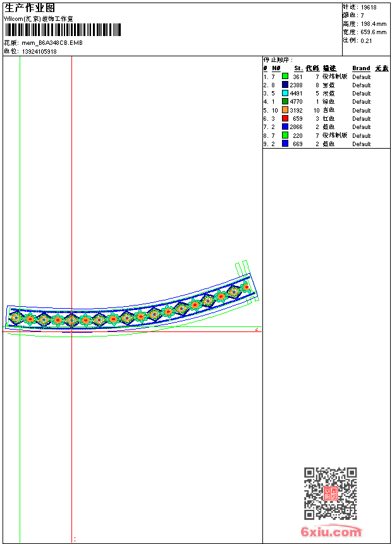Select the orange swatch beside 3192
Image resolution: width=392 pixels, height=544 pixels.
285,109
